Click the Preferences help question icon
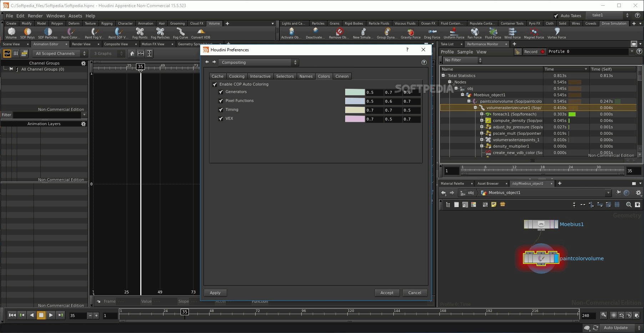Image resolution: width=644 pixels, height=333 pixels. (424, 62)
